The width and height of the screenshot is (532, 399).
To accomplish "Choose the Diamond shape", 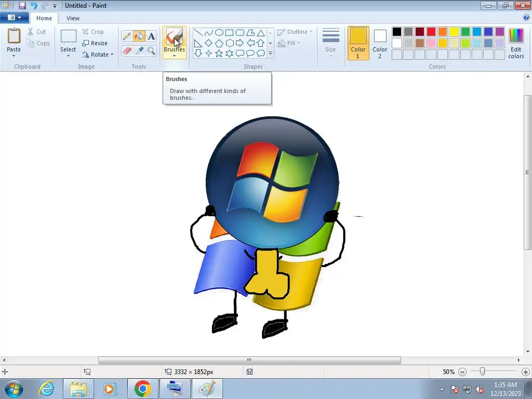I will (209, 43).
